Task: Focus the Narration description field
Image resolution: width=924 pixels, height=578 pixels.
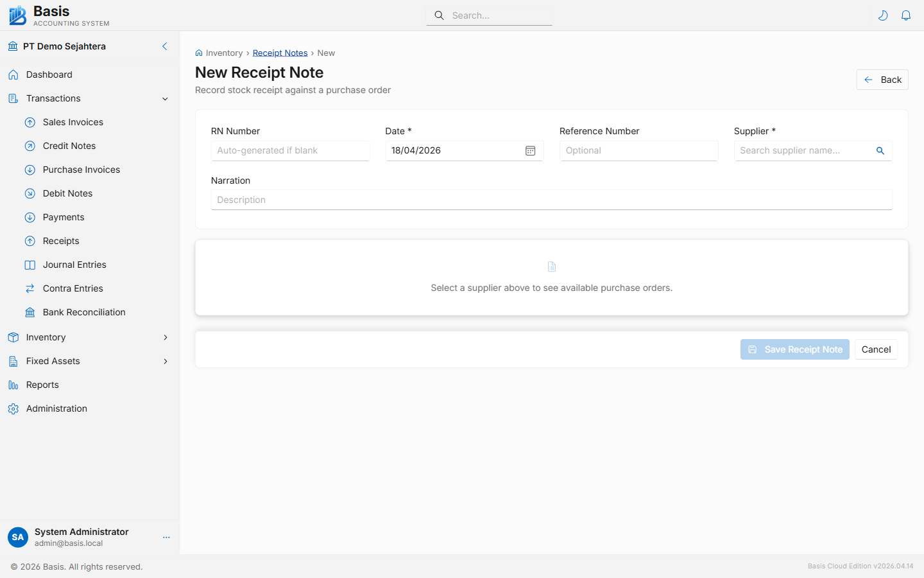Action: click(551, 200)
